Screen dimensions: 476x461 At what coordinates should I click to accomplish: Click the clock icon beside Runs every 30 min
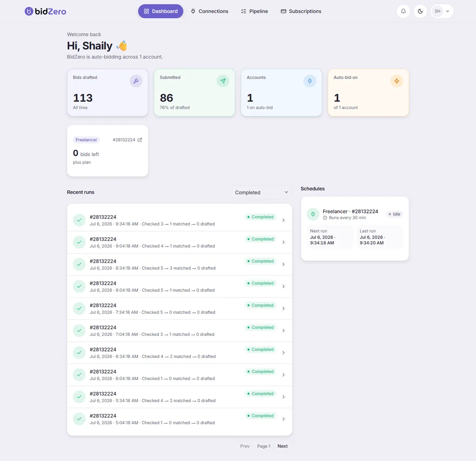pos(325,218)
